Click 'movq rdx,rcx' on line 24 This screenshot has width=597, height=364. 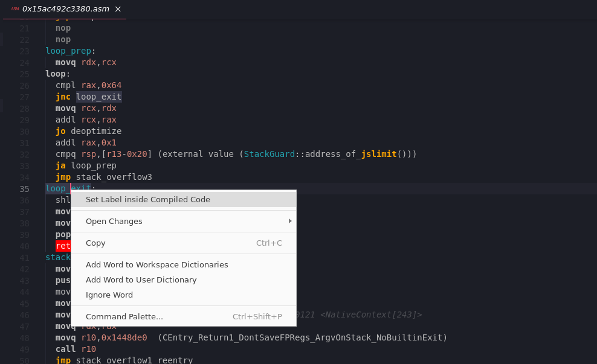point(86,62)
